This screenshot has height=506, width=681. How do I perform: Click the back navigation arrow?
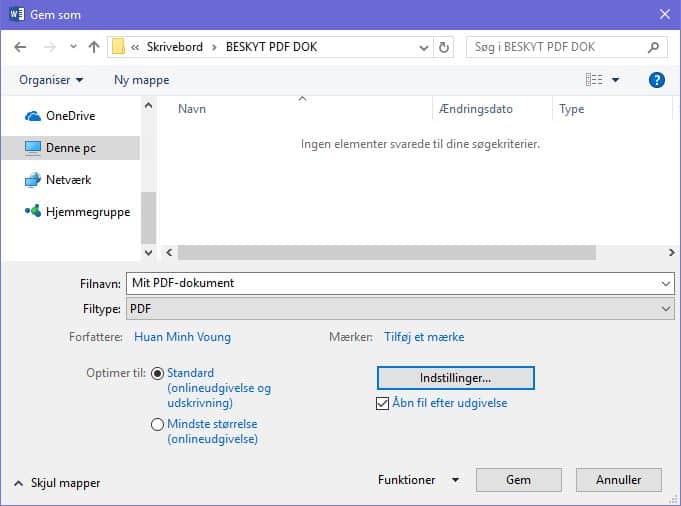(x=20, y=47)
